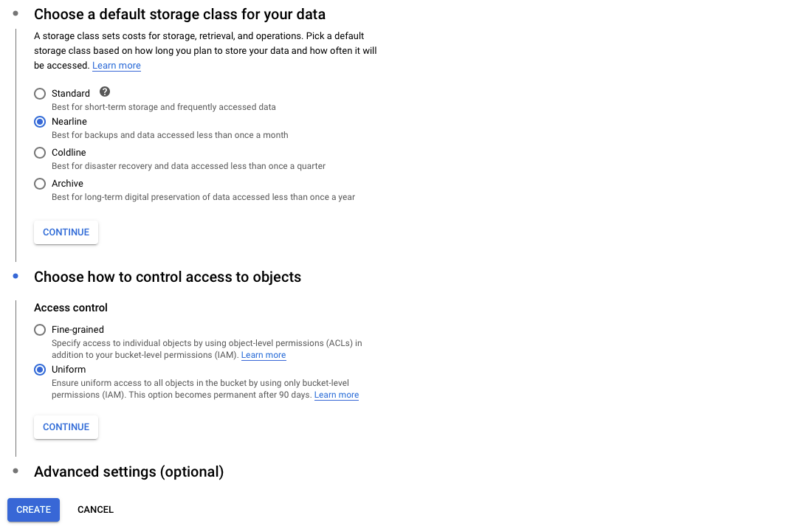The height and width of the screenshot is (532, 795).
Task: Open Learn more about the 90 days rule
Action: [337, 395]
